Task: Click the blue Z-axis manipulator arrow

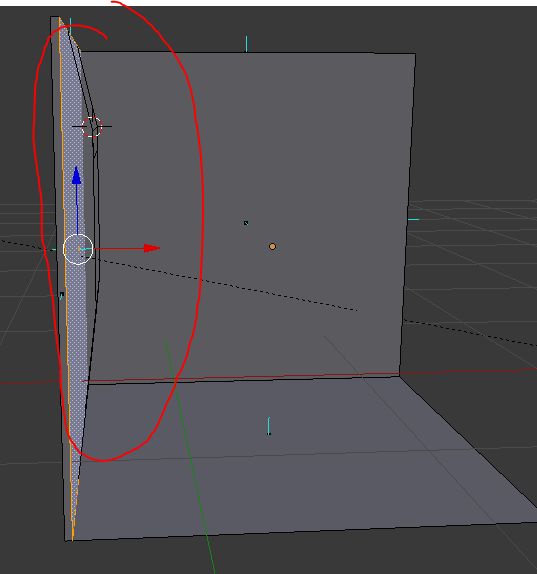Action: tap(77, 176)
